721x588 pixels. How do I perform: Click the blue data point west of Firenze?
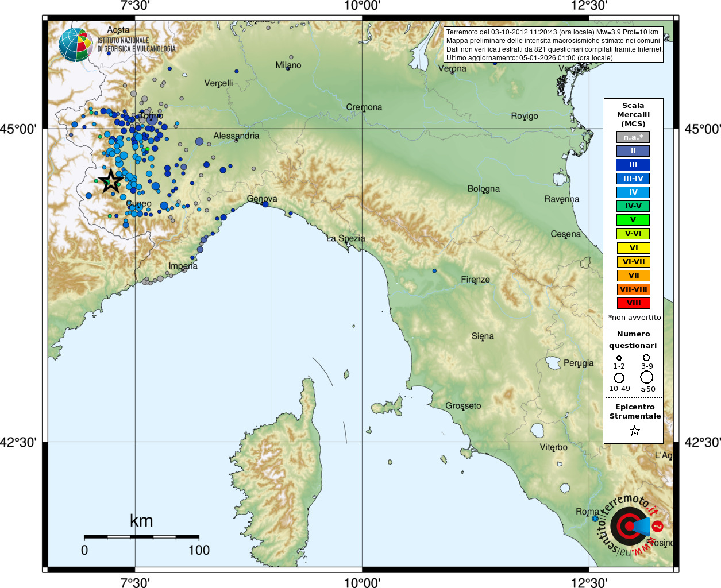[434, 271]
